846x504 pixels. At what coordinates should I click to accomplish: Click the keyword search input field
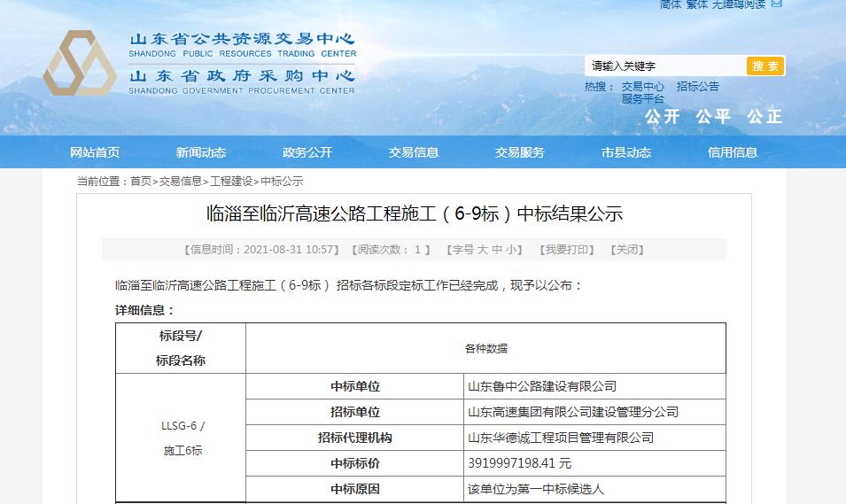click(664, 66)
